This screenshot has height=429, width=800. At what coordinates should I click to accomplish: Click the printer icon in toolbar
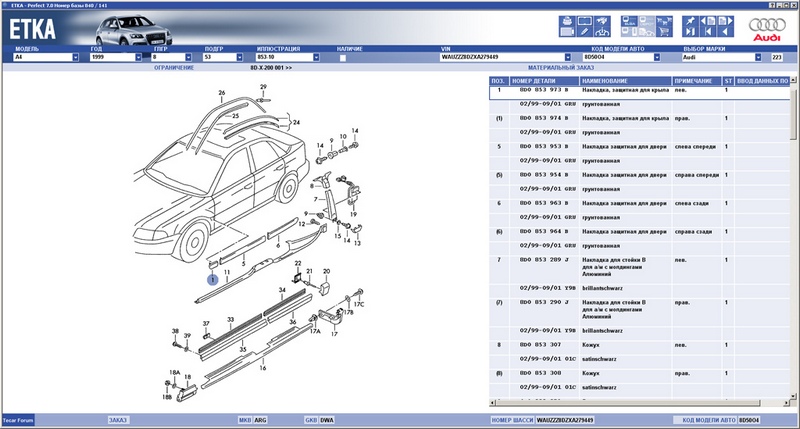click(567, 21)
